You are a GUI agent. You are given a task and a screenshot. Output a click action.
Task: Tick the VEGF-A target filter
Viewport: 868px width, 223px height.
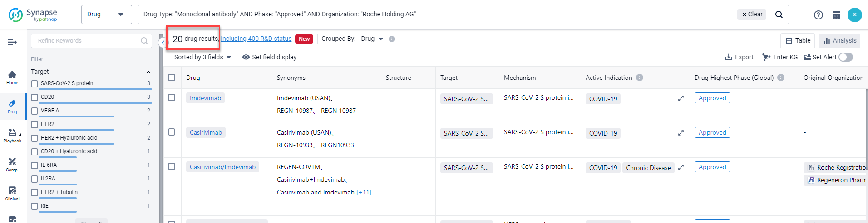tap(35, 111)
